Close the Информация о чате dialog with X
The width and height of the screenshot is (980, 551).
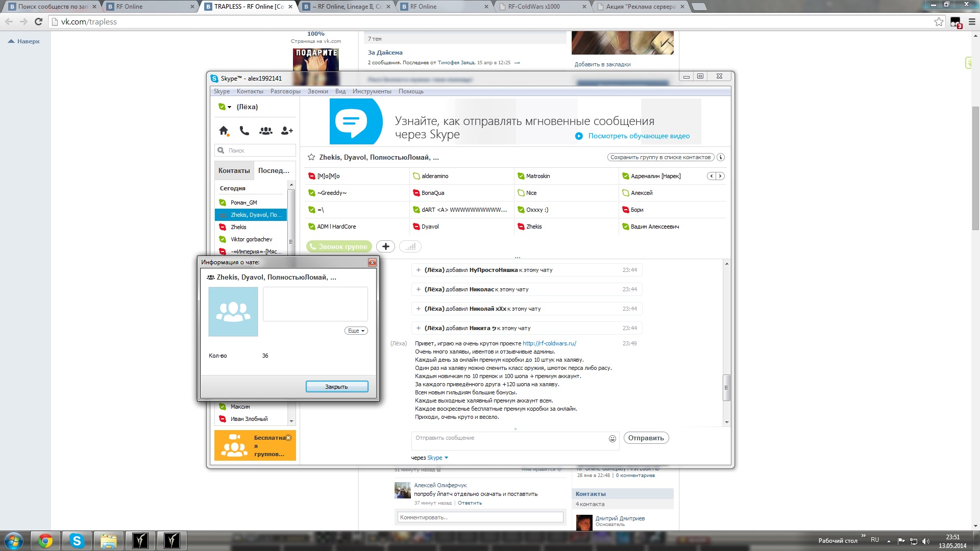(372, 262)
